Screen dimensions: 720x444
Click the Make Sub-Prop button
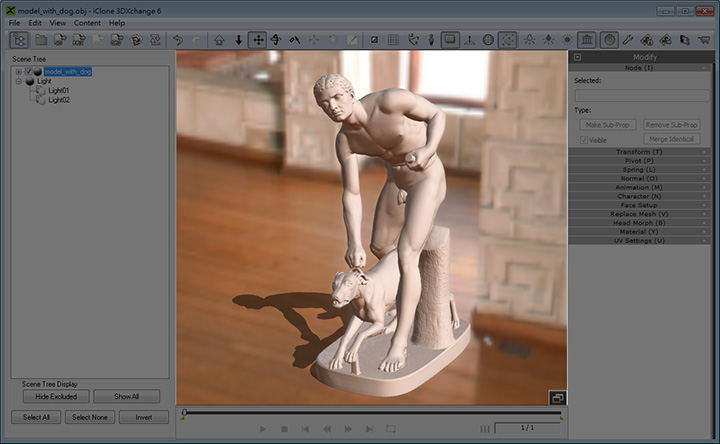tap(608, 125)
